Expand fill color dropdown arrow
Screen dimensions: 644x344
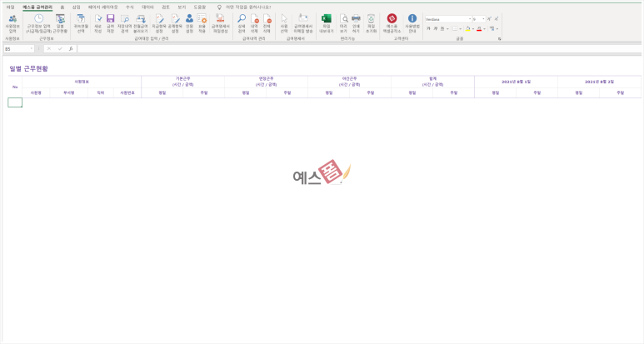[x=473, y=28]
